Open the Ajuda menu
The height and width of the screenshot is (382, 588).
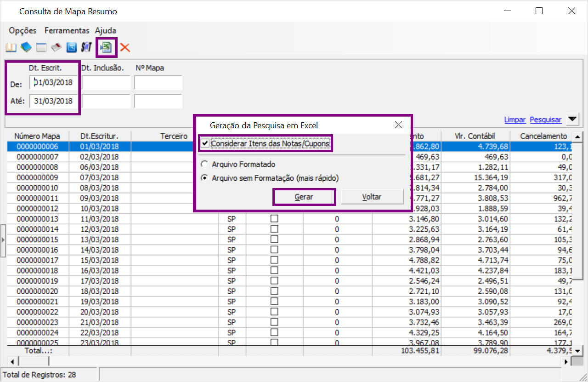(x=106, y=31)
